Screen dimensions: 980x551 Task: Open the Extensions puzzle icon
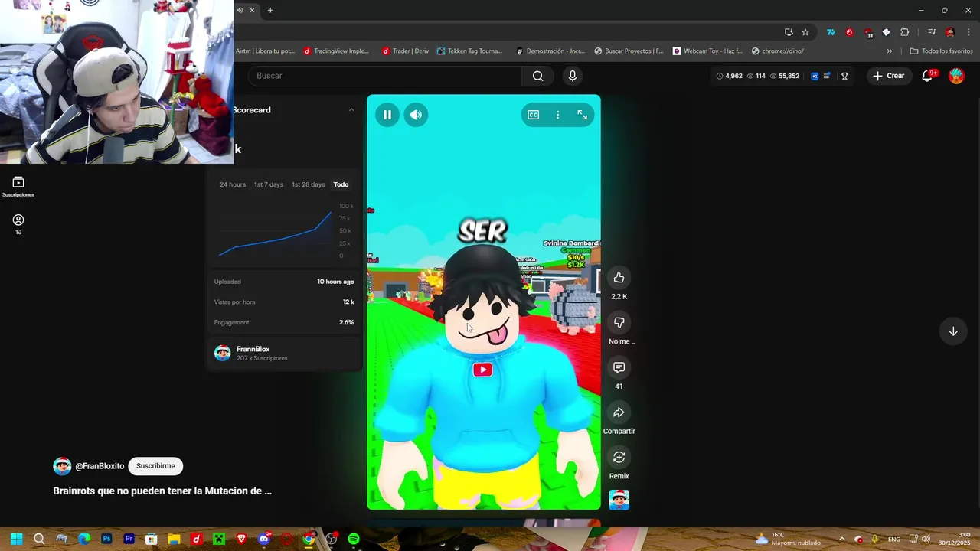(x=905, y=32)
